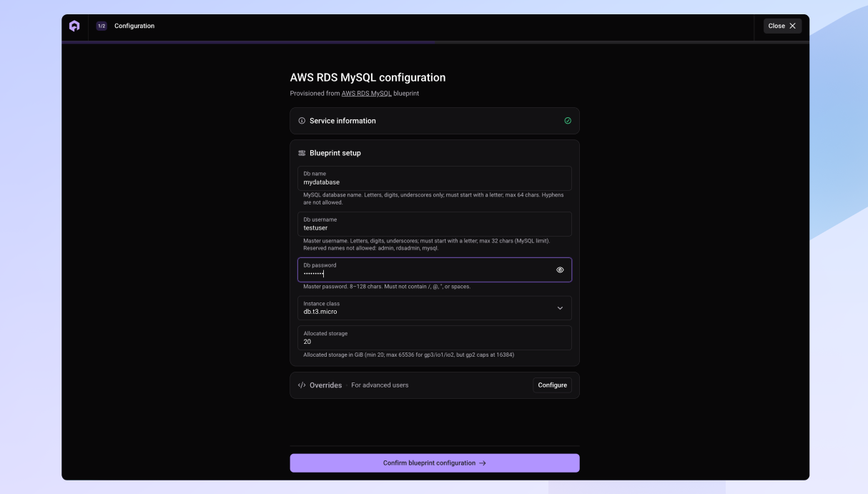Focus the Db name input field
Viewport: 868px width, 494px height.
(x=435, y=179)
